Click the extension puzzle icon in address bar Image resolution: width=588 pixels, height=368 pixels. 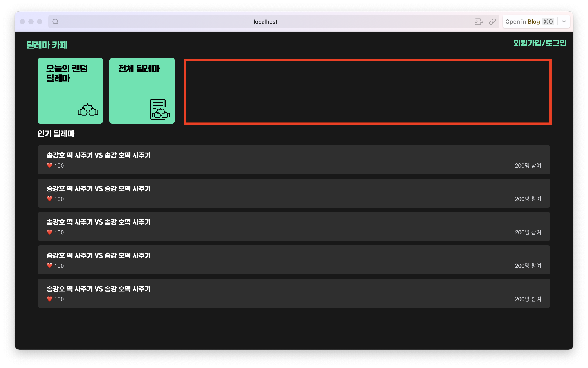coord(479,22)
